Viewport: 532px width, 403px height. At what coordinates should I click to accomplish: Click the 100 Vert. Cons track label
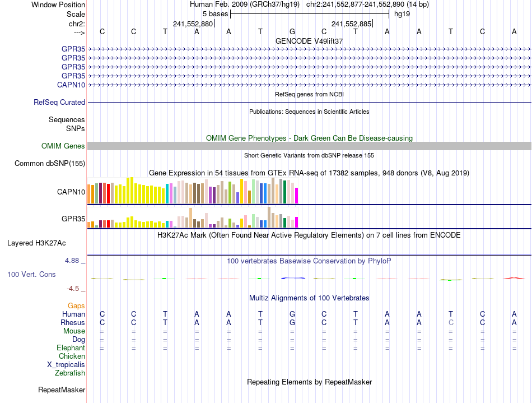[x=31, y=274]
